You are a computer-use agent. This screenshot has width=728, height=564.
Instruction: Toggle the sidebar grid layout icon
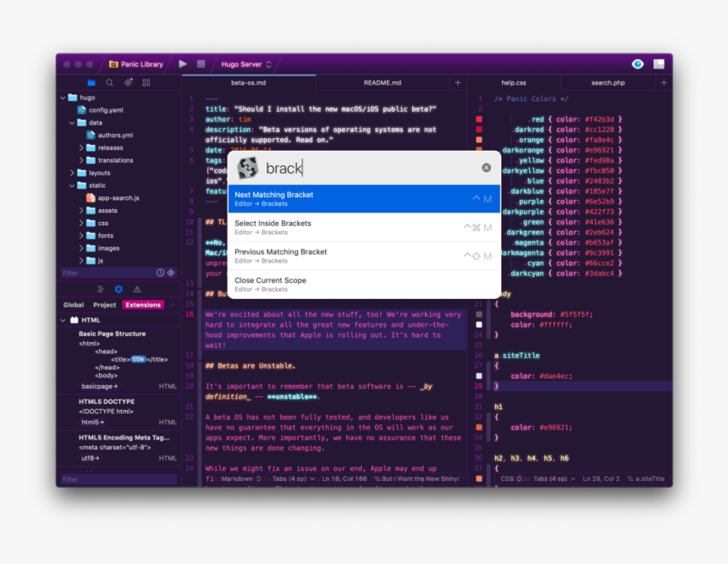pyautogui.click(x=146, y=82)
